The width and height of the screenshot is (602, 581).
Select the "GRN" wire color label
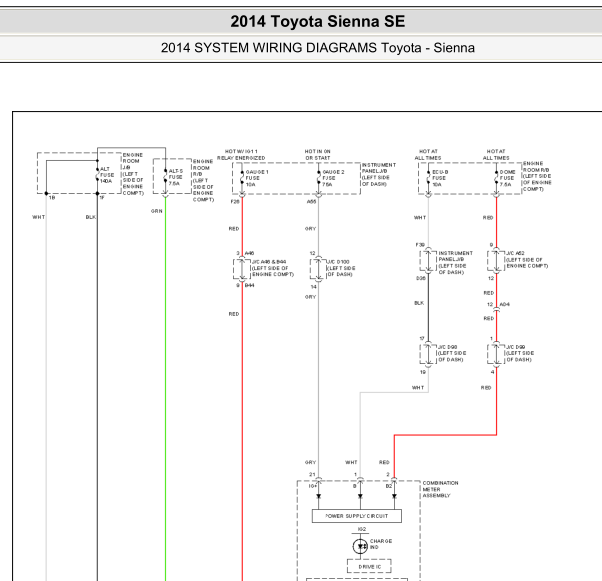pos(157,211)
